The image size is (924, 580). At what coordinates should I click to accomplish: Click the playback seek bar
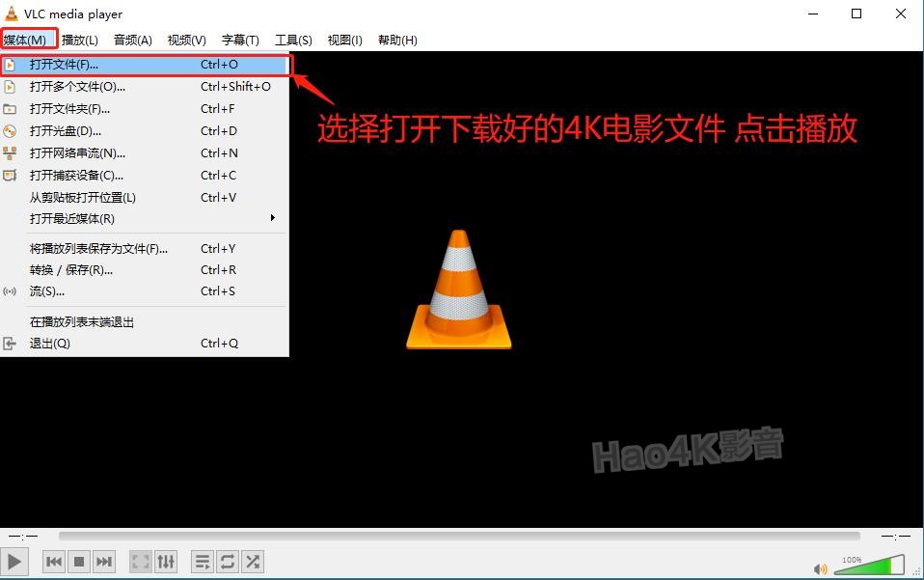459,536
